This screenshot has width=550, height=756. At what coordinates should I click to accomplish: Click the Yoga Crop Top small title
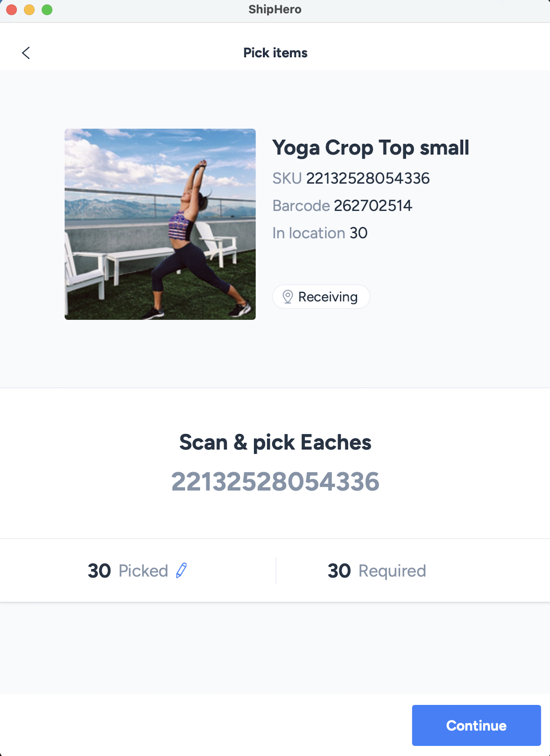[x=370, y=148]
